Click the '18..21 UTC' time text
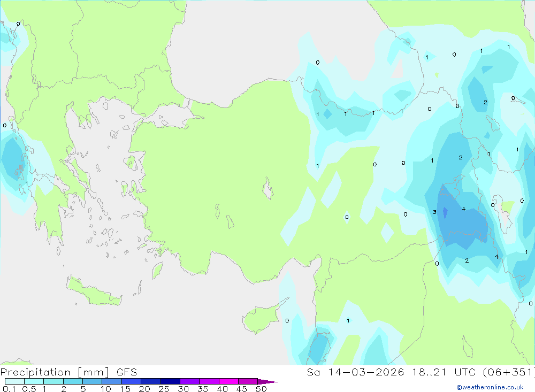 [444, 372]
